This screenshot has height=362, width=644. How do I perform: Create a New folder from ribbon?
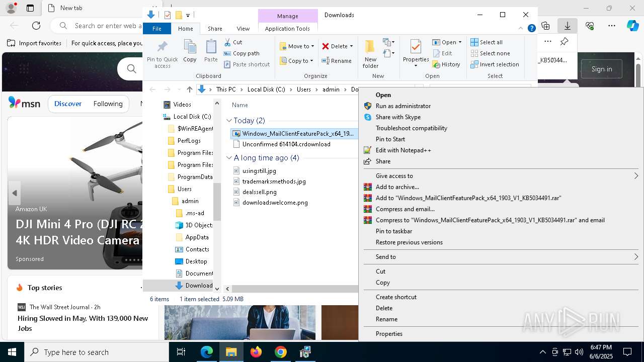[x=370, y=54]
